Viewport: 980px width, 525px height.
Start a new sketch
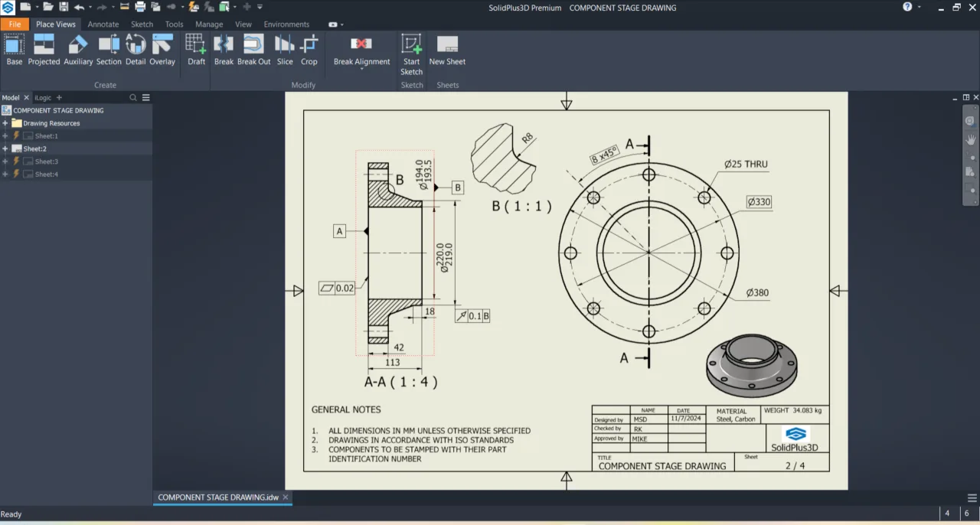point(411,54)
